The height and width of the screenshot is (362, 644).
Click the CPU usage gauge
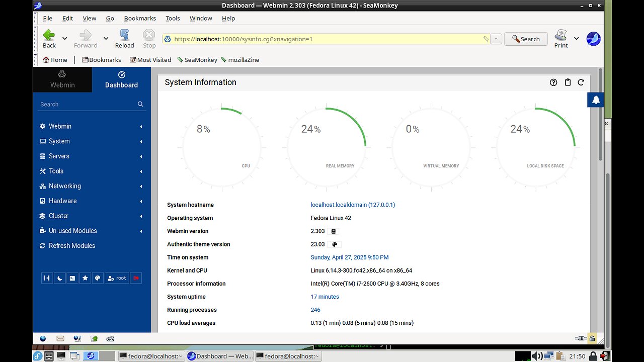(x=222, y=147)
